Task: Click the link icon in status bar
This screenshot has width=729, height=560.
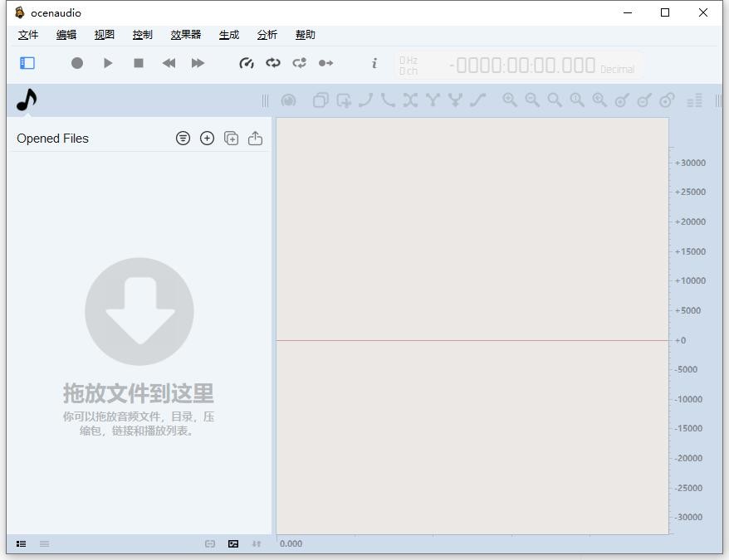Action: pos(210,543)
